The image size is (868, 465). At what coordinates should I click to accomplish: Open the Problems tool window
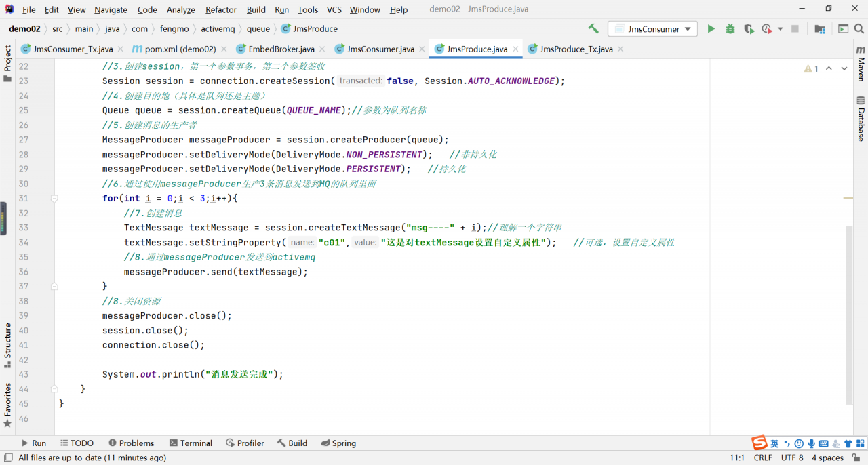[131, 443]
